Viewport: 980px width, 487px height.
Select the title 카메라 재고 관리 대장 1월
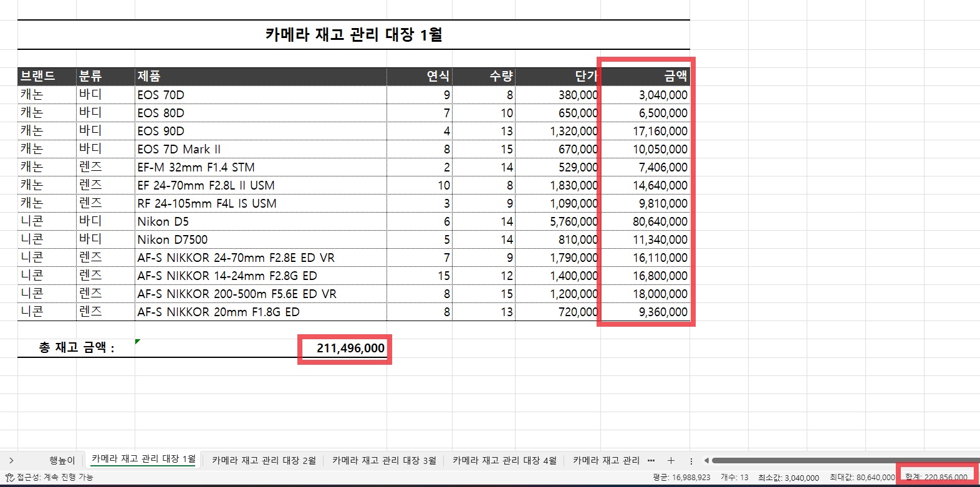click(353, 34)
